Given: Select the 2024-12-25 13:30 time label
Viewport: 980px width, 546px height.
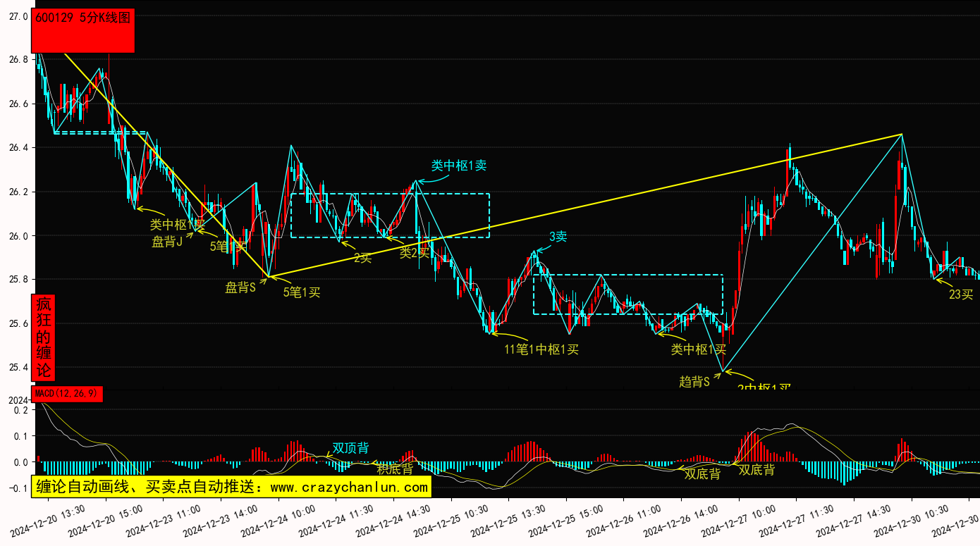Looking at the screenshot, I should pyautogui.click(x=509, y=521).
